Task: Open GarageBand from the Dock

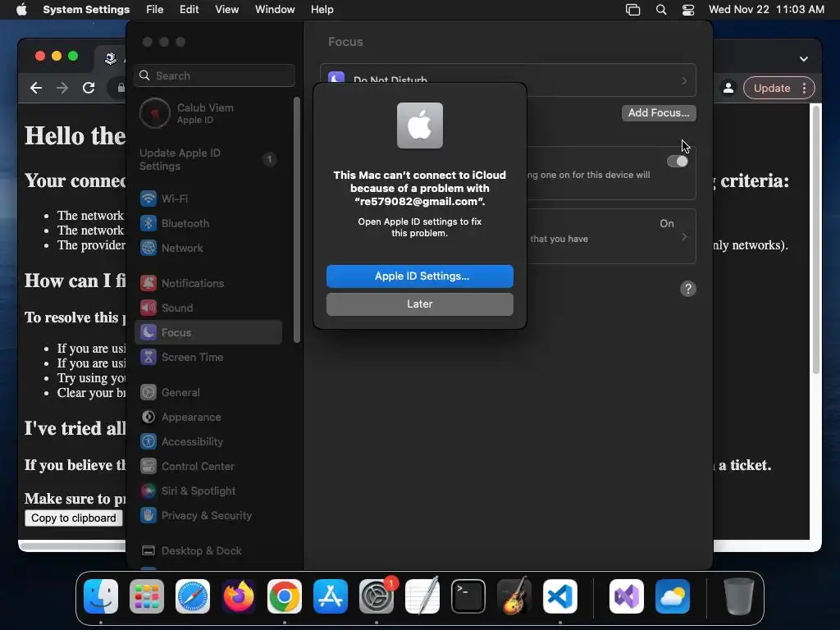Action: coord(514,596)
